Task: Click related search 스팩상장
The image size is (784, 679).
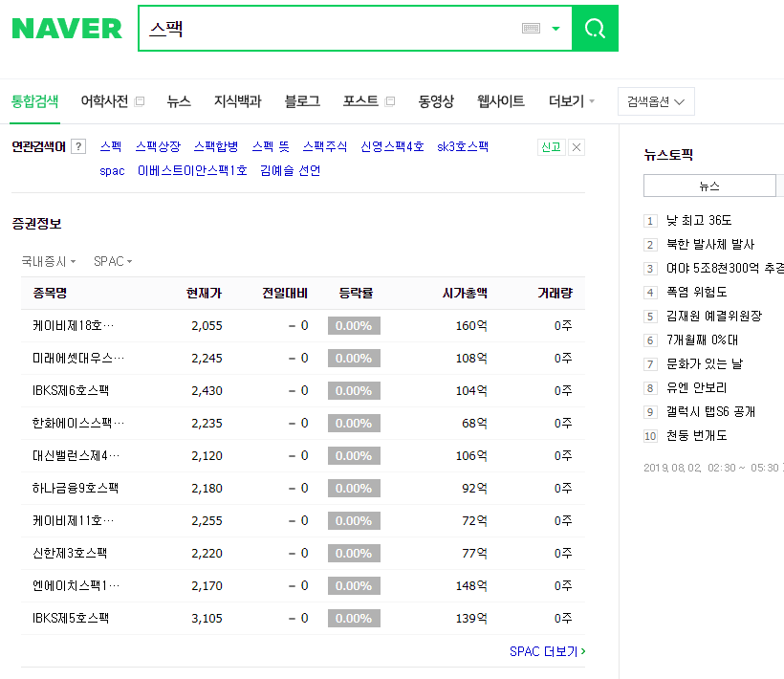Action: (158, 146)
